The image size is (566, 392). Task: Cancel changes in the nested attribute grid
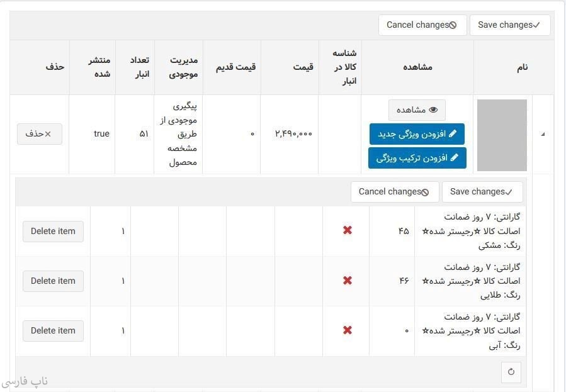(x=394, y=192)
